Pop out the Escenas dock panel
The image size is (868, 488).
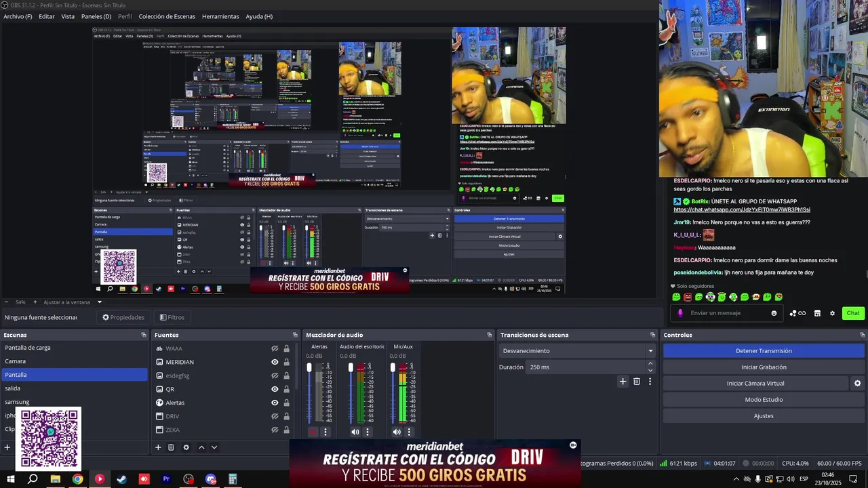[144, 335]
